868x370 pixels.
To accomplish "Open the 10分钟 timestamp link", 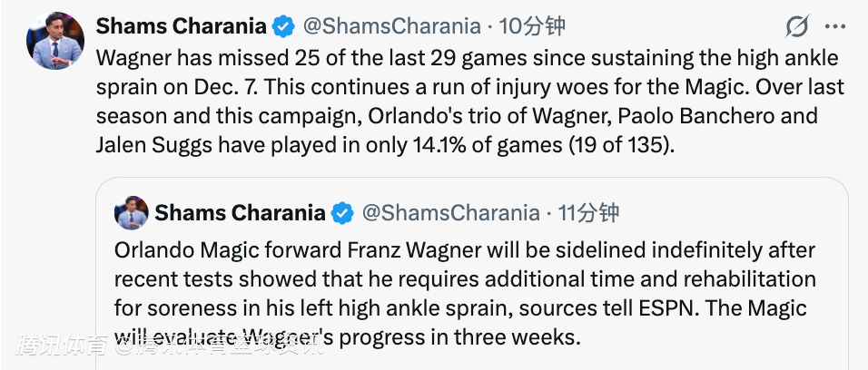I will 533,26.
